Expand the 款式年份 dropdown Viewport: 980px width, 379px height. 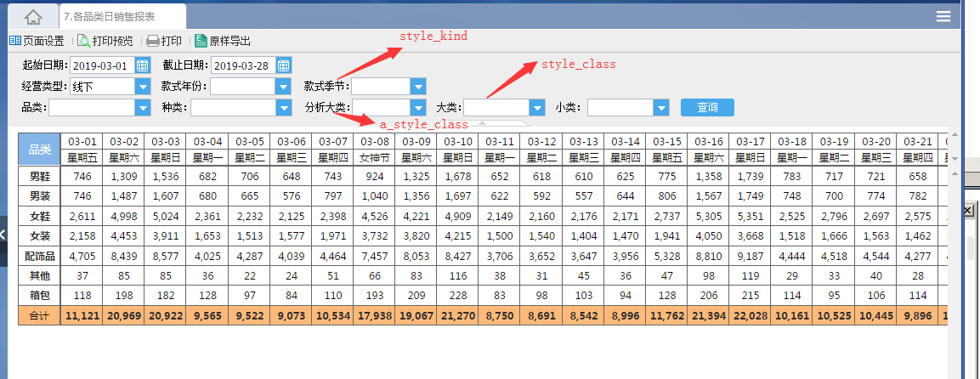(284, 86)
